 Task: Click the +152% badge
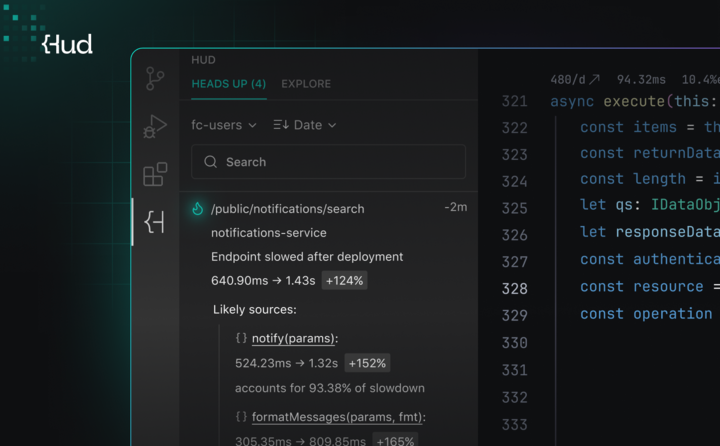pos(367,363)
